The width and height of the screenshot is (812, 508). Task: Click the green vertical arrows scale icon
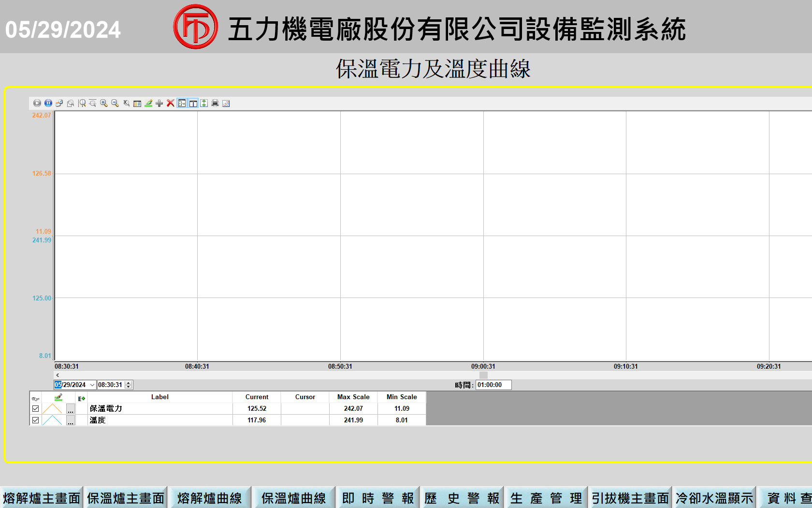204,103
